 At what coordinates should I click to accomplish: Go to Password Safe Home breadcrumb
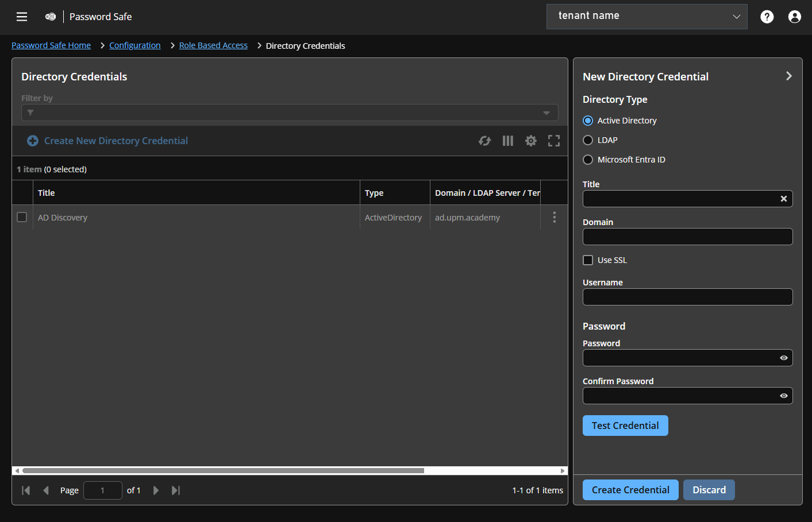[x=51, y=45]
